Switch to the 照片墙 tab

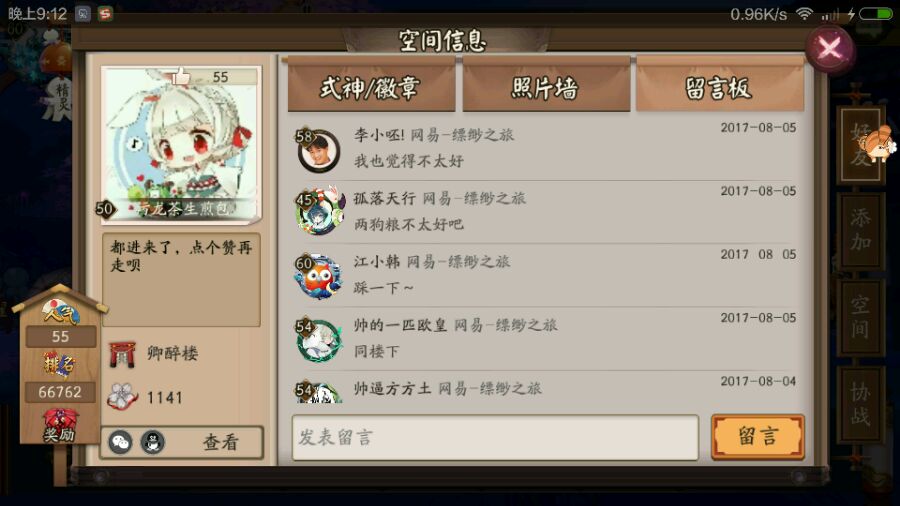(546, 88)
